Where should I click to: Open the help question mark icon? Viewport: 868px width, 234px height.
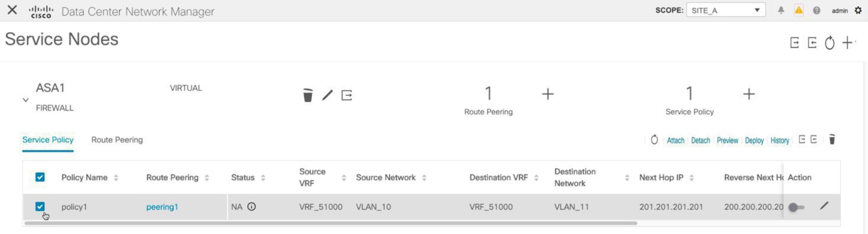click(816, 10)
